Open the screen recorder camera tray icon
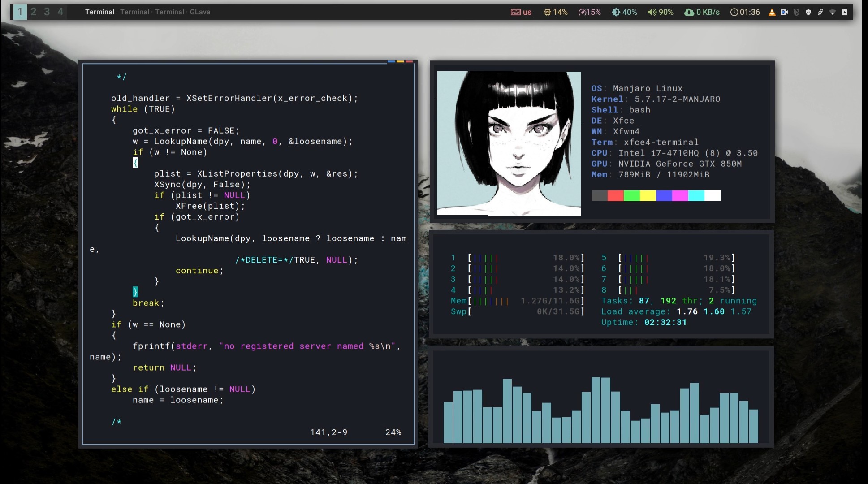Image resolution: width=868 pixels, height=484 pixels. coord(784,12)
